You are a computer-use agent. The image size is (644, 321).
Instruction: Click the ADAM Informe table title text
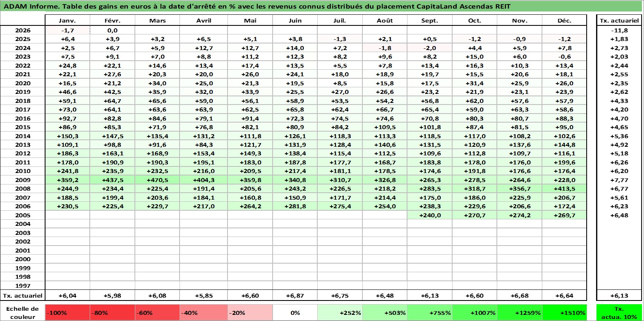coord(257,6)
